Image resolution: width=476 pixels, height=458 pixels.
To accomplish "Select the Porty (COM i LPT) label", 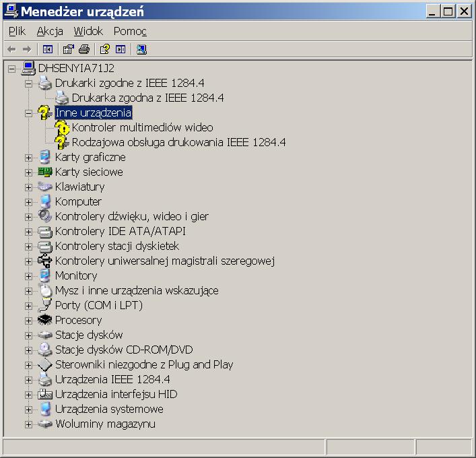I will pyautogui.click(x=99, y=305).
